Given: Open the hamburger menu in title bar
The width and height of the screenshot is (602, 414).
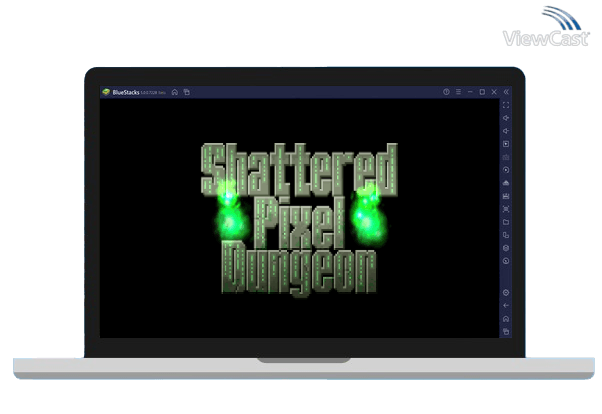Looking at the screenshot, I should click(458, 92).
